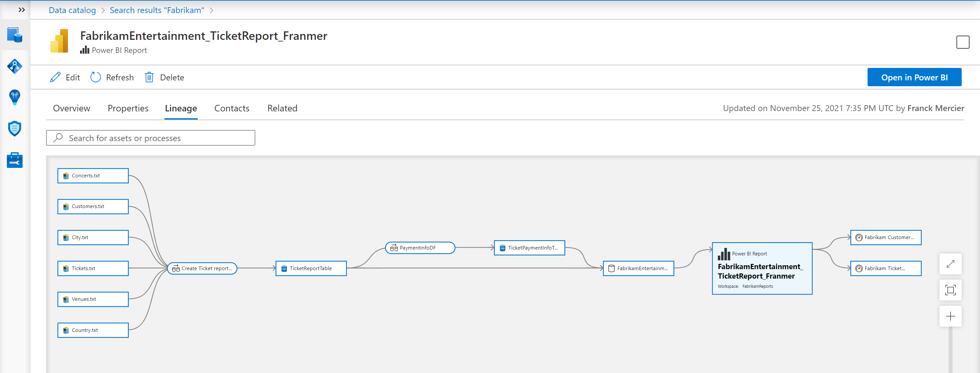Select the Overview tab
This screenshot has height=373, width=980.
click(x=71, y=108)
